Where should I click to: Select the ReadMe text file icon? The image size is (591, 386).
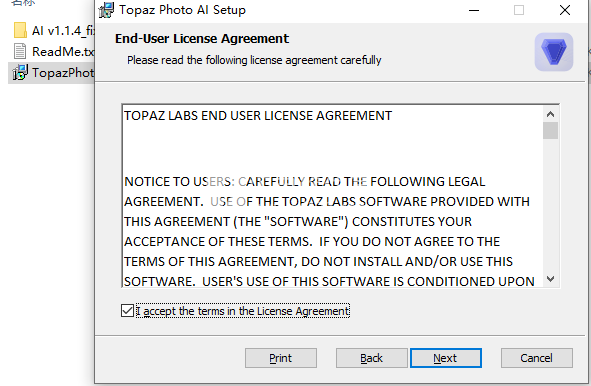[20, 51]
